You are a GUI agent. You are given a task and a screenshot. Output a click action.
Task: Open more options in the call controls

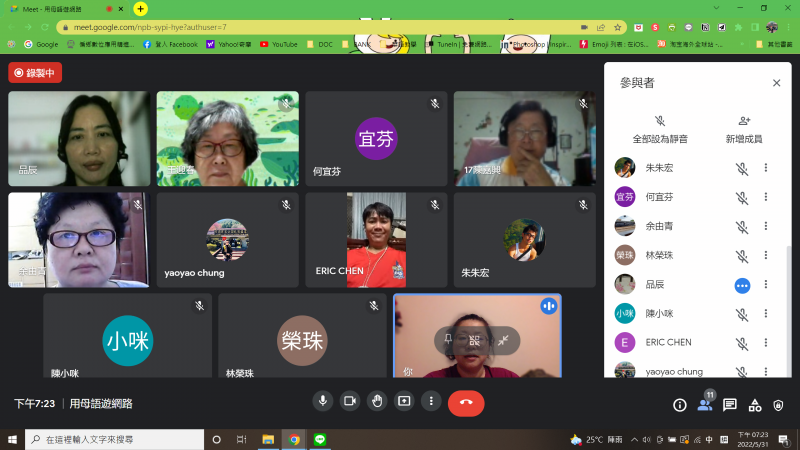pos(431,401)
